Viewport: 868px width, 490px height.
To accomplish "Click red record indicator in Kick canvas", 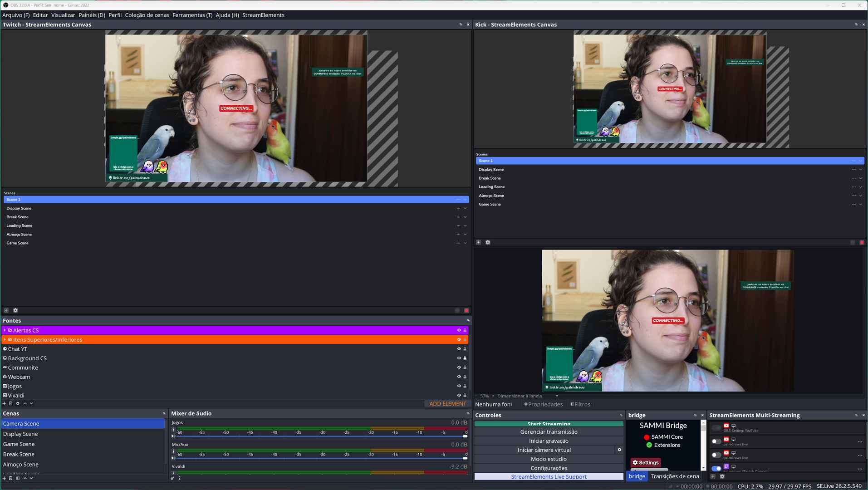I will pos(862,243).
